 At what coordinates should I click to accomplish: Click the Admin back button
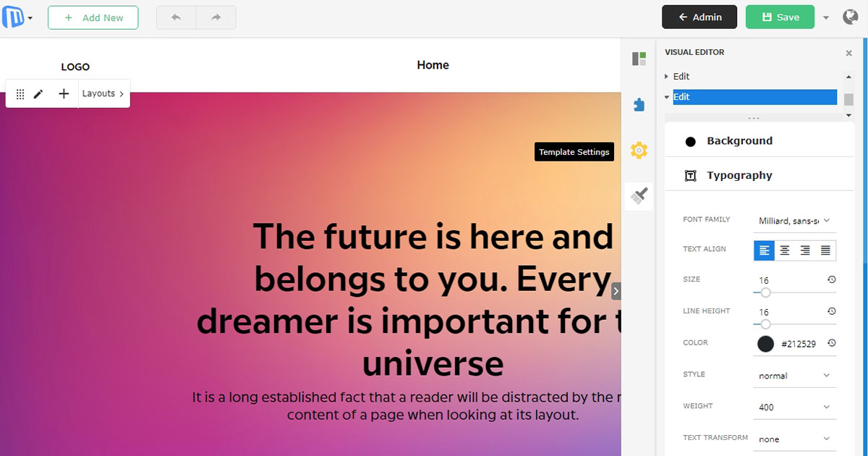699,17
